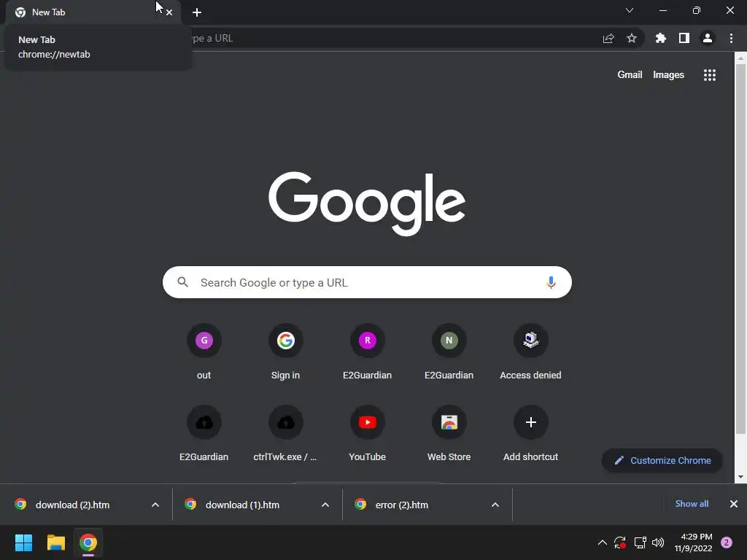This screenshot has width=747, height=560.
Task: Expand options for download (2).htm
Action: (155, 505)
